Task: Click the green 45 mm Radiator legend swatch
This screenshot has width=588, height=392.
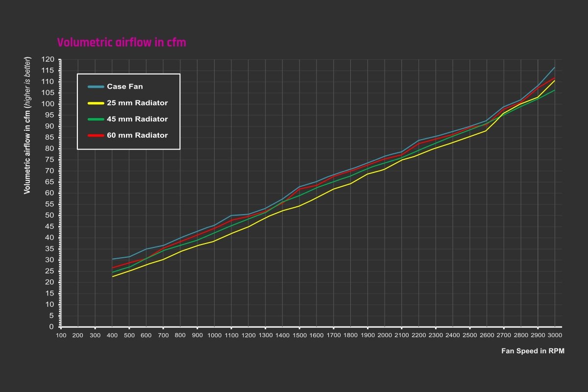Action: [x=96, y=119]
